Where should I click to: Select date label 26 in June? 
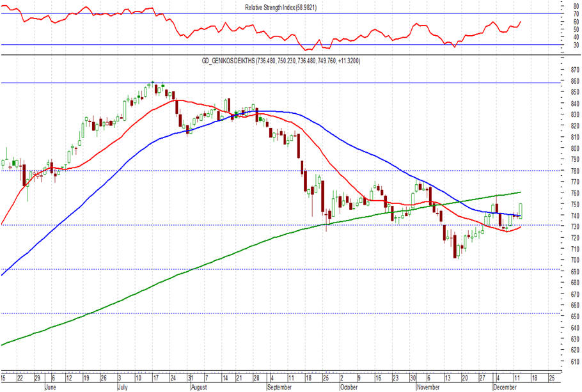(x=104, y=379)
